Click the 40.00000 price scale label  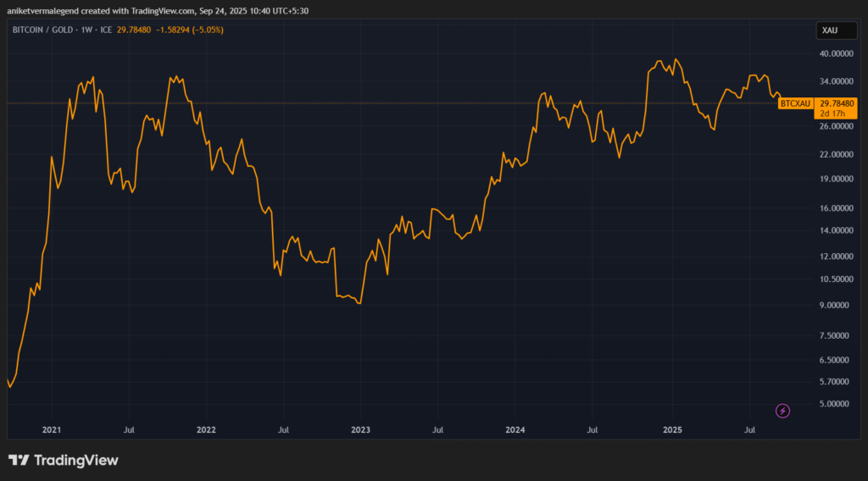click(x=836, y=53)
